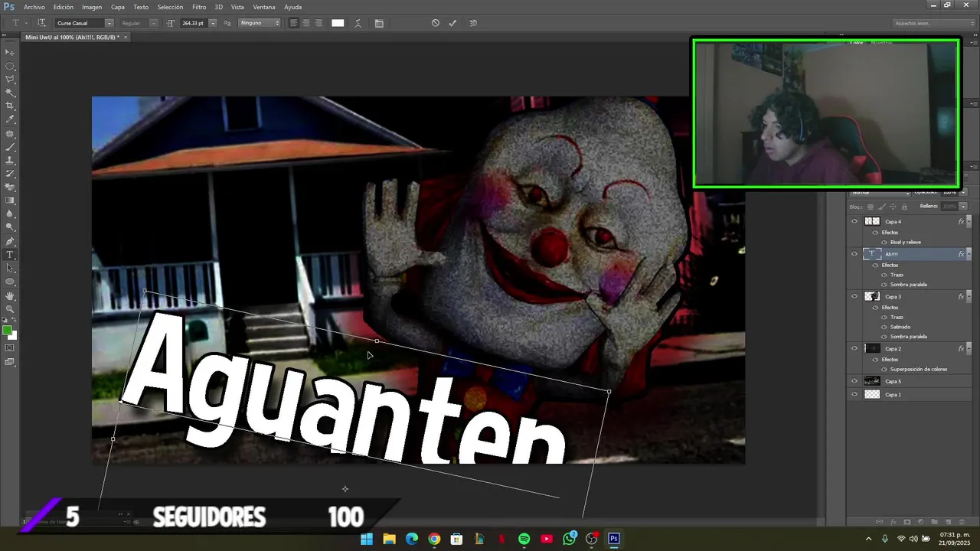Open the Filtro menu
The height and width of the screenshot is (551, 980).
pyautogui.click(x=199, y=7)
